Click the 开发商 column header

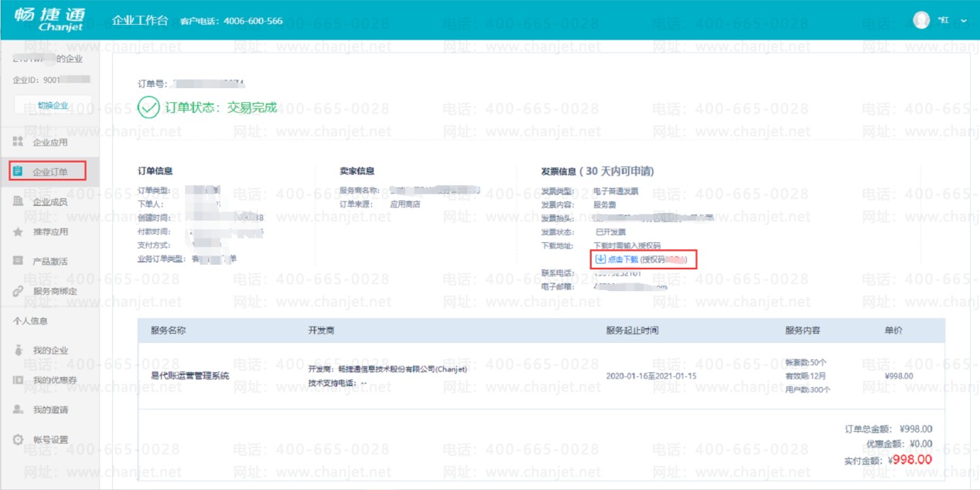321,331
